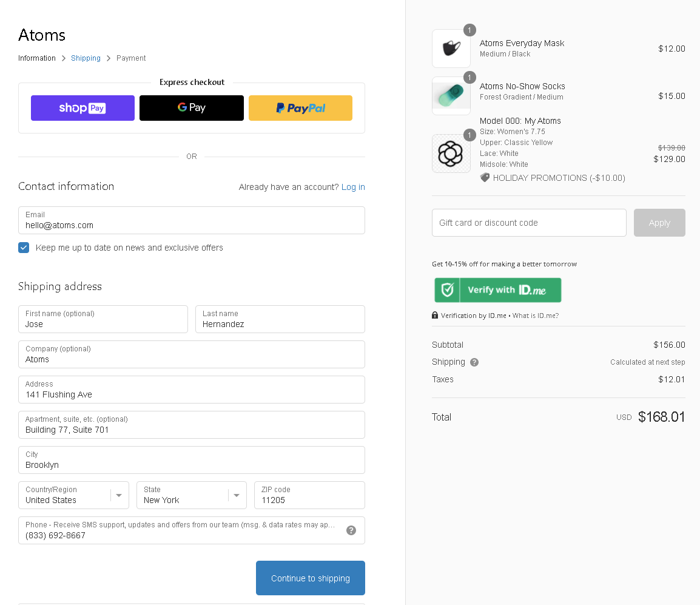Go to the Shipping breadcrumb step
Image resolution: width=700 pixels, height=605 pixels.
(86, 58)
